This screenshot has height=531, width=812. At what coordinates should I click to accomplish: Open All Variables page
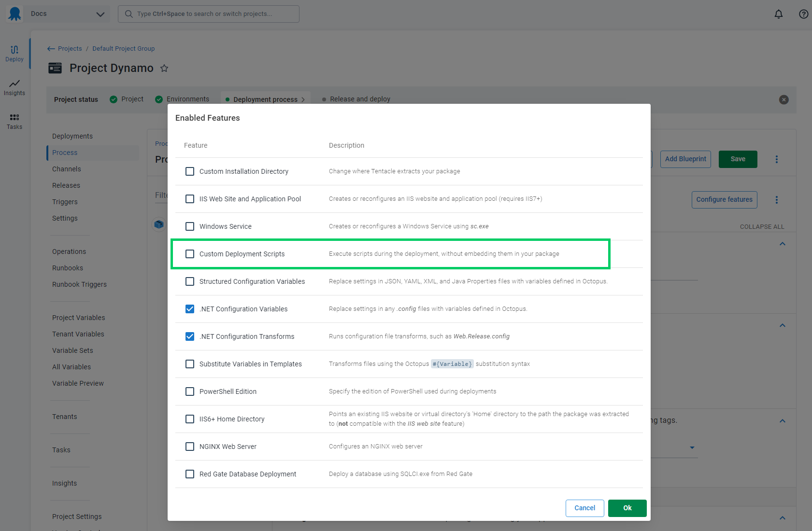(71, 367)
